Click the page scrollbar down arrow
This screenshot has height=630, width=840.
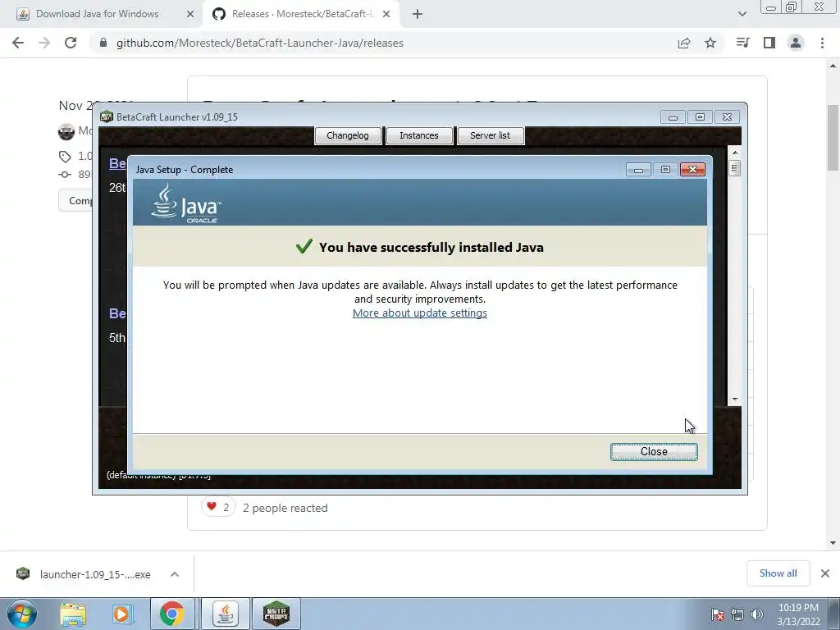(x=833, y=542)
